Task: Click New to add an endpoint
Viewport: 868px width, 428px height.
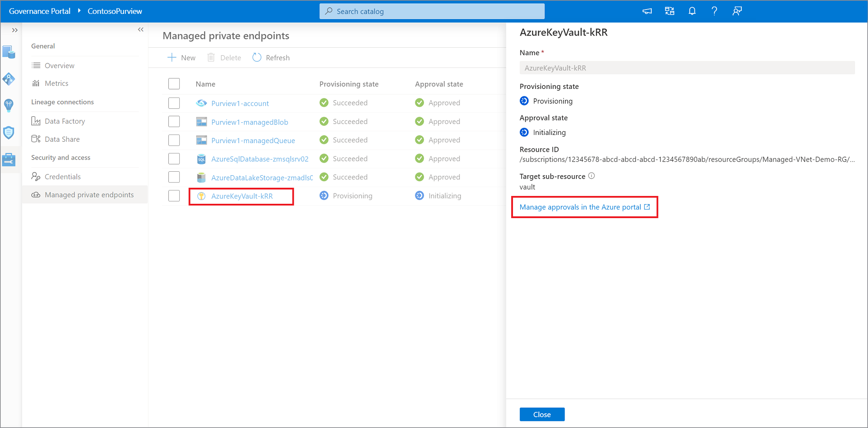Action: click(181, 58)
